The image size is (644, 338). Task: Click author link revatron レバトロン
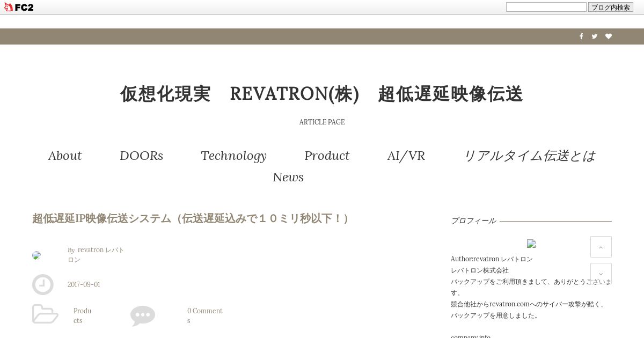click(x=96, y=255)
